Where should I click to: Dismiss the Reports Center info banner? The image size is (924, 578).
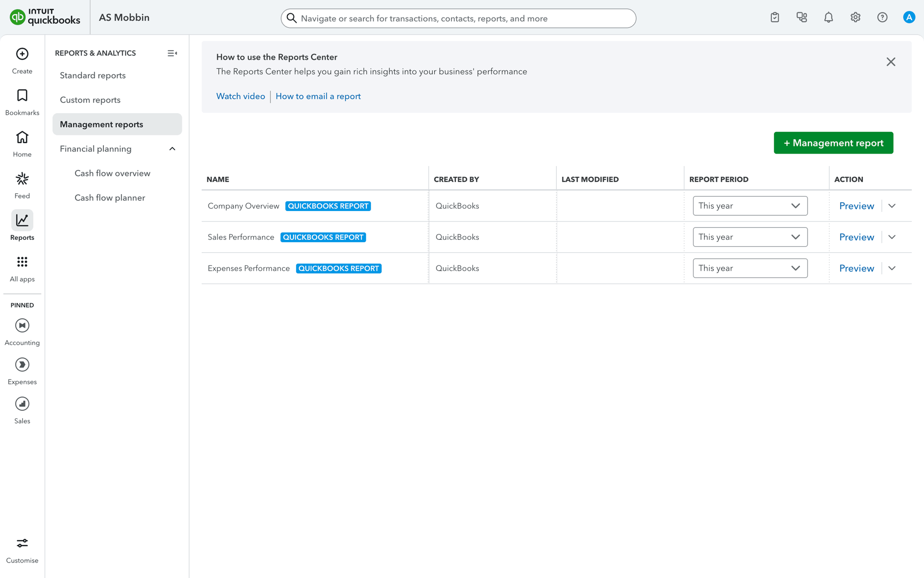click(x=891, y=62)
